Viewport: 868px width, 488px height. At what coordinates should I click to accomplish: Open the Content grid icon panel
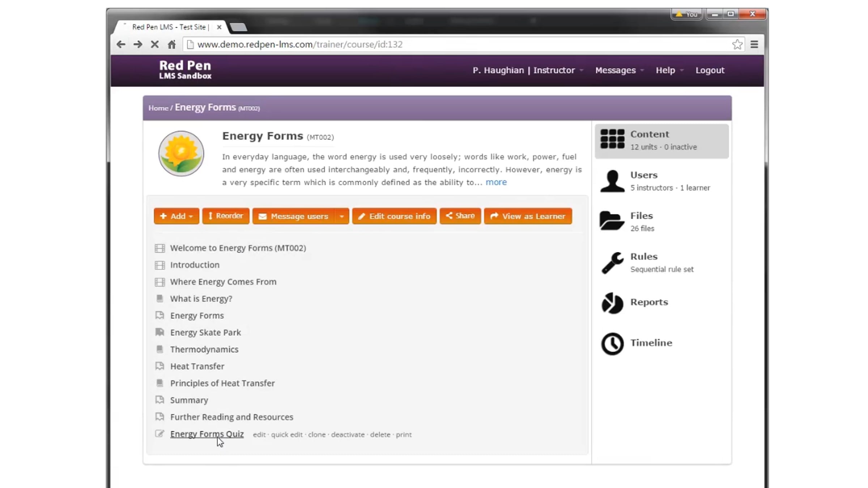[x=612, y=139]
